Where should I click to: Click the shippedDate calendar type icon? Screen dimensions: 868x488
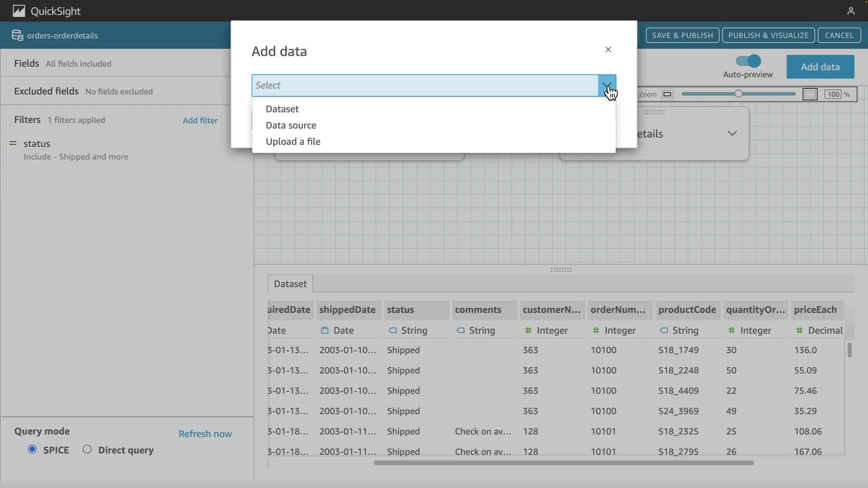click(x=325, y=330)
